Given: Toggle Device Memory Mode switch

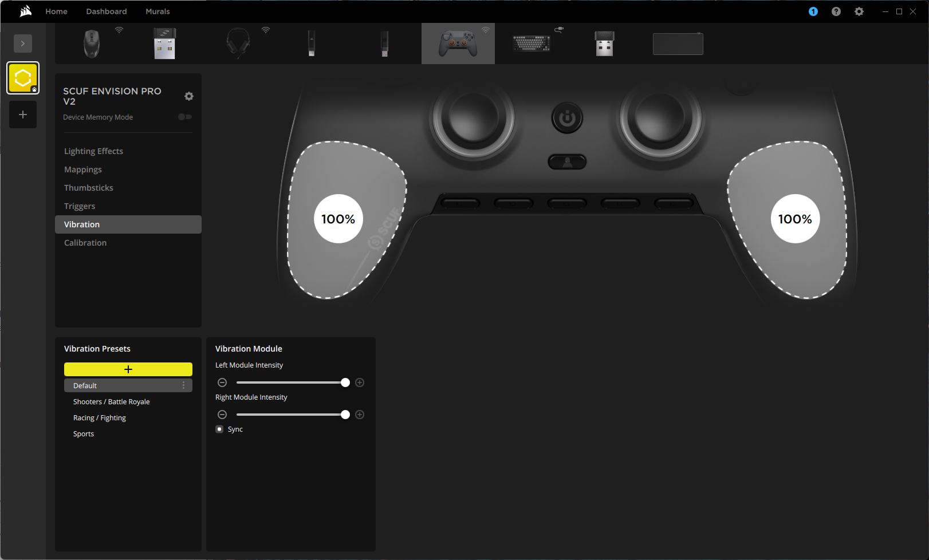Looking at the screenshot, I should (x=184, y=117).
